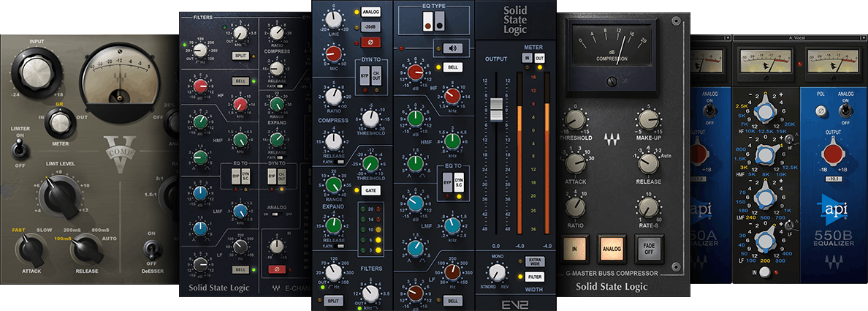
Task: Enable the GATE button in the dynamics section
Action: [x=369, y=190]
